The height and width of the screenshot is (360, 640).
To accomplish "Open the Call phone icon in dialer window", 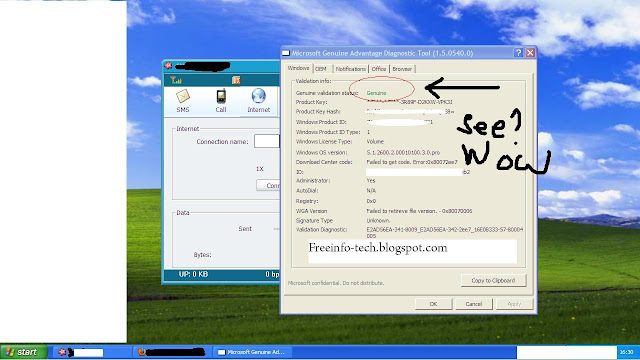I will [x=221, y=96].
